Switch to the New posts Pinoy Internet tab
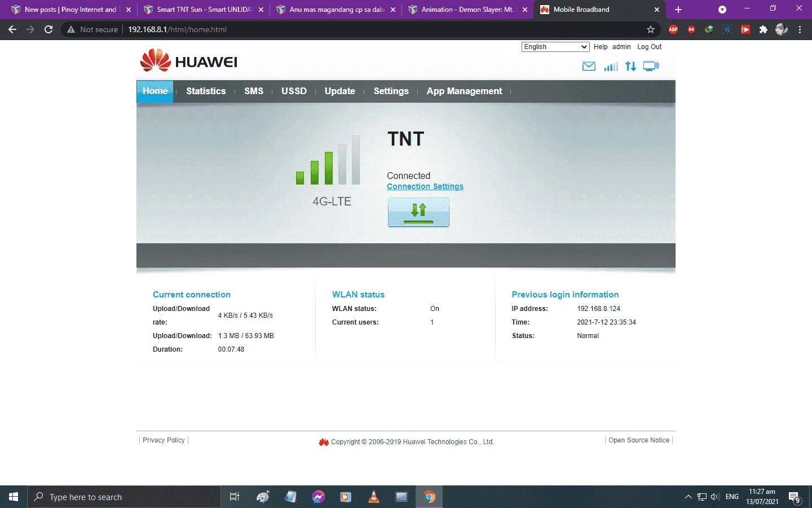Viewport: 812px width, 508px height. click(x=70, y=10)
